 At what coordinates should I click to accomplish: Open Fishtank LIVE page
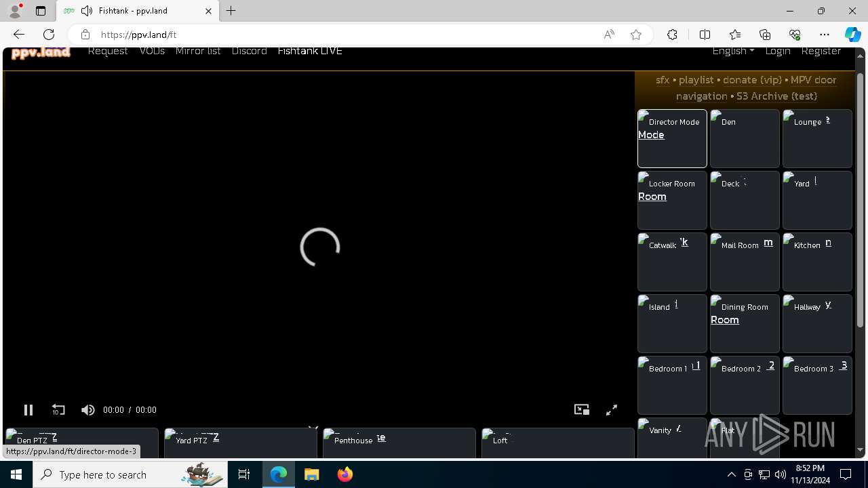pyautogui.click(x=310, y=51)
